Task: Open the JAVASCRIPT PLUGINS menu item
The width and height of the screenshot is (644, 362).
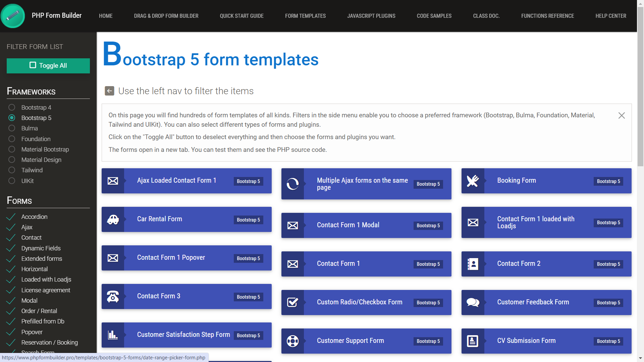Action: tap(371, 16)
